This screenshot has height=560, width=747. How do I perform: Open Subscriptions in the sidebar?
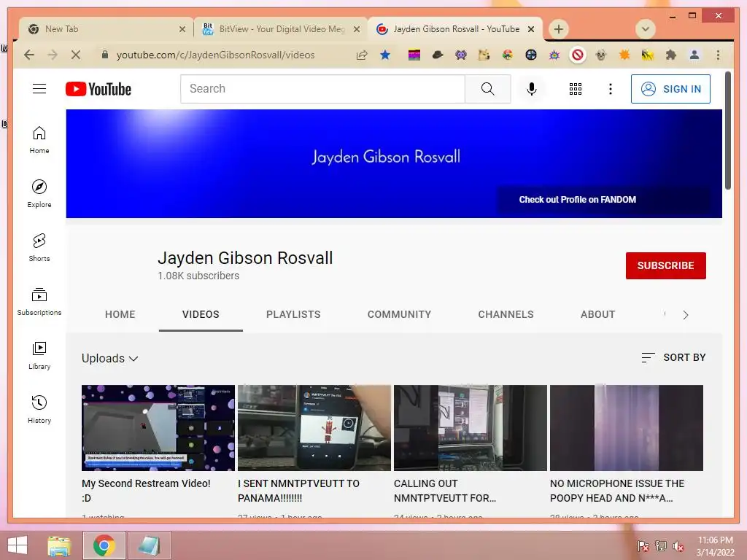coord(39,301)
